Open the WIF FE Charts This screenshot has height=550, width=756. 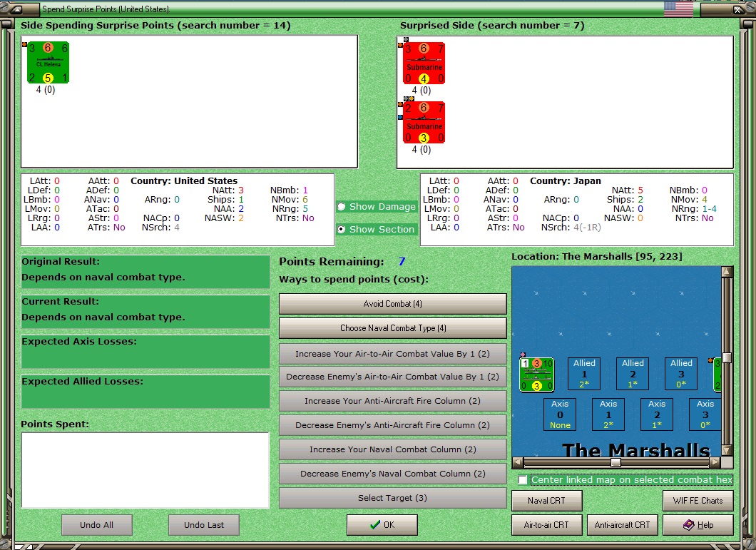pyautogui.click(x=698, y=501)
